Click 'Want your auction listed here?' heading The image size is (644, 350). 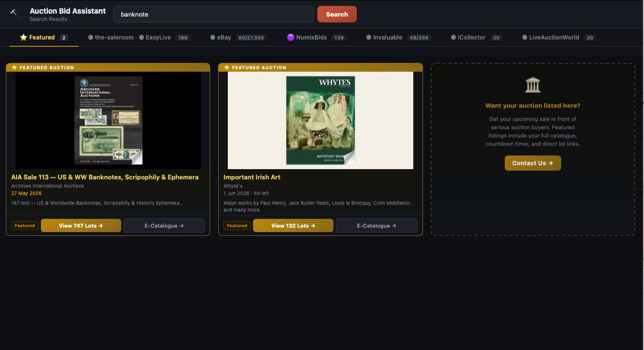533,106
